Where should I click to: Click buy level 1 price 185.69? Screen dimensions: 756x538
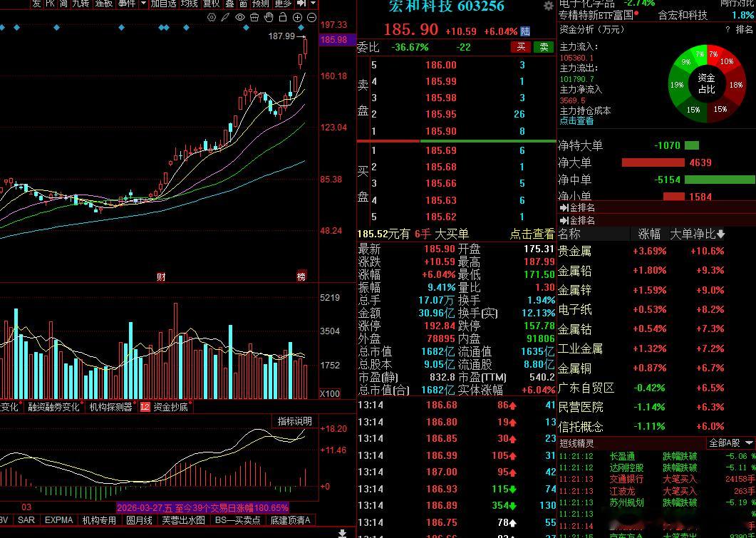(x=441, y=150)
